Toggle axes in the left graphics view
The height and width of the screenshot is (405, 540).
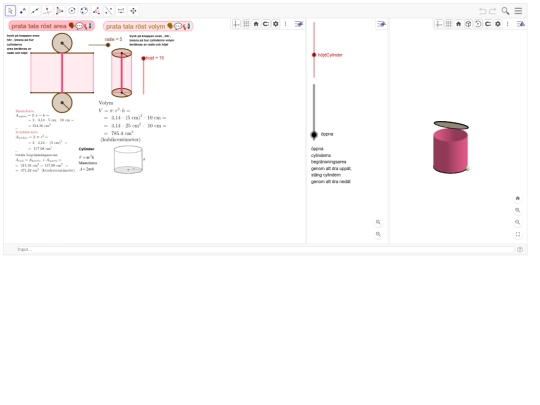(x=236, y=24)
